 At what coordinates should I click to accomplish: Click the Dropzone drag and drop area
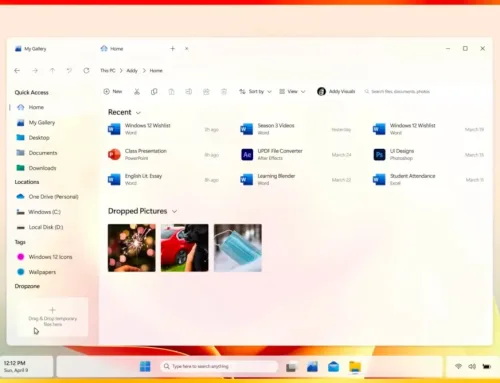(x=53, y=317)
